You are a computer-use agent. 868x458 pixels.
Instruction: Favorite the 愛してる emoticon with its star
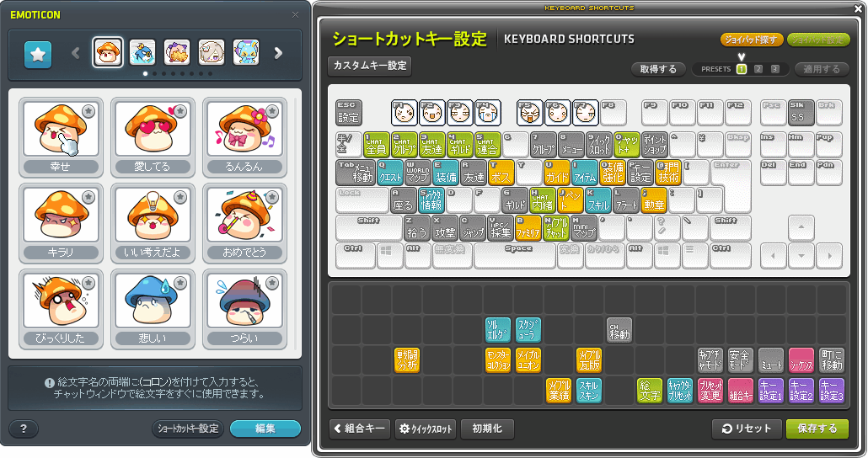(180, 111)
